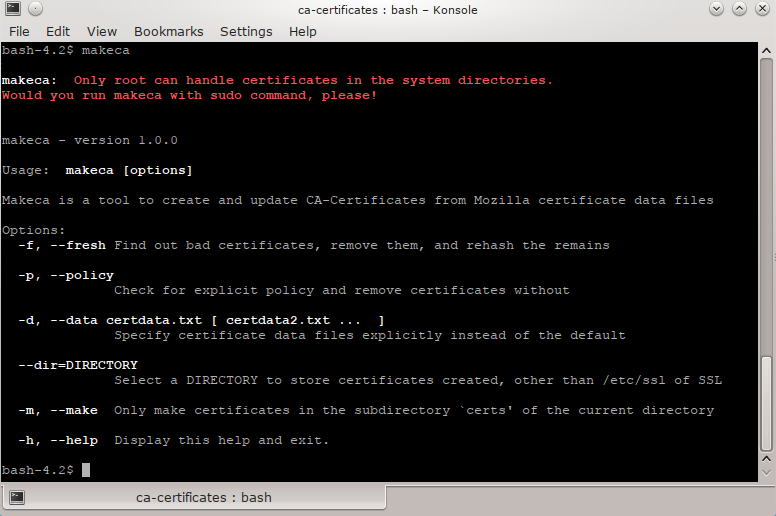Open the Help menu

(x=302, y=31)
